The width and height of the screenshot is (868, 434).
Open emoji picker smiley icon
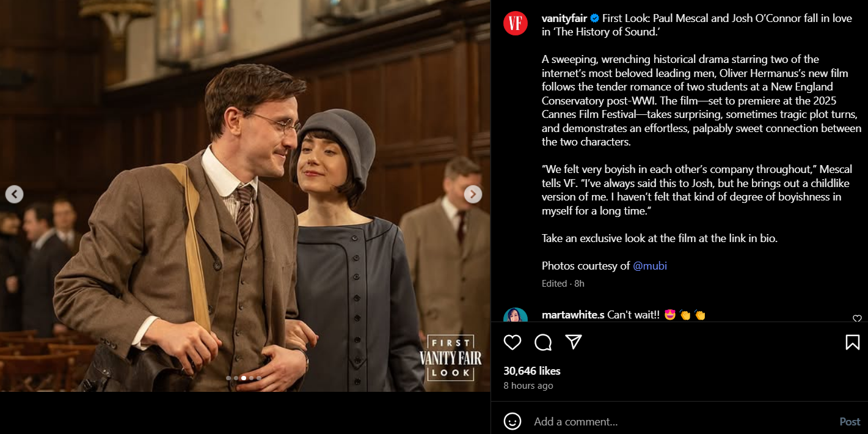(512, 421)
